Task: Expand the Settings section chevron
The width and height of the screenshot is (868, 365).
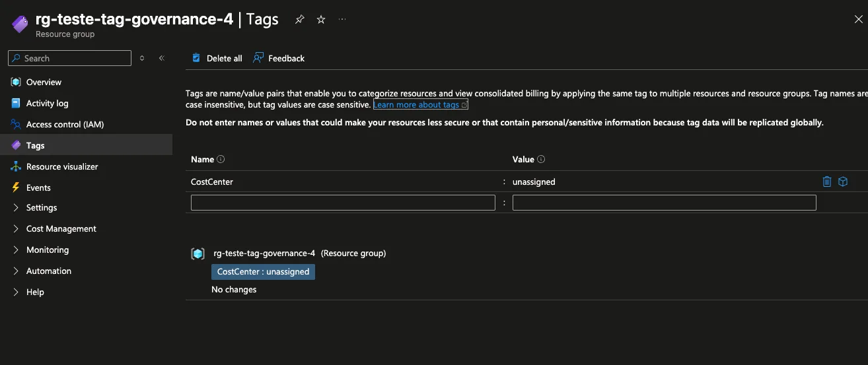Action: [x=16, y=207]
